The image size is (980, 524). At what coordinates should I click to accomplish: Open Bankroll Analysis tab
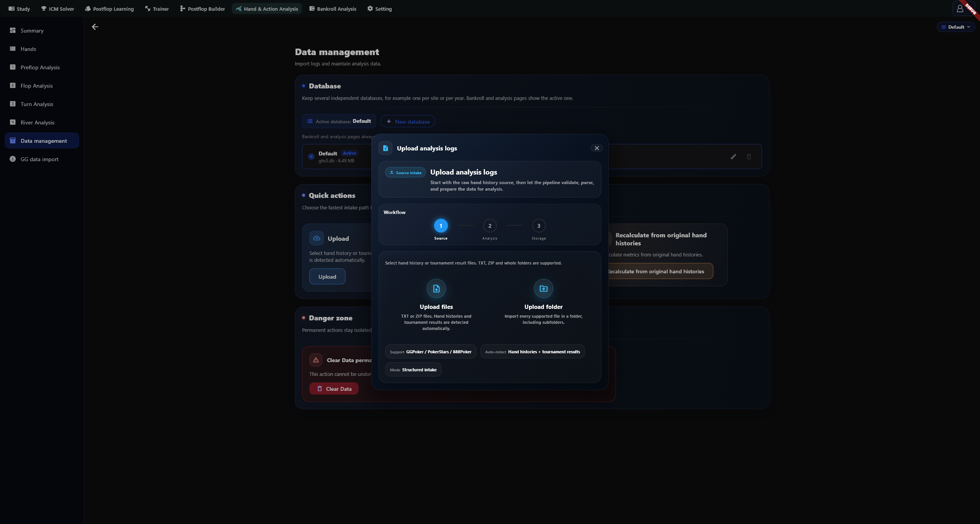333,9
